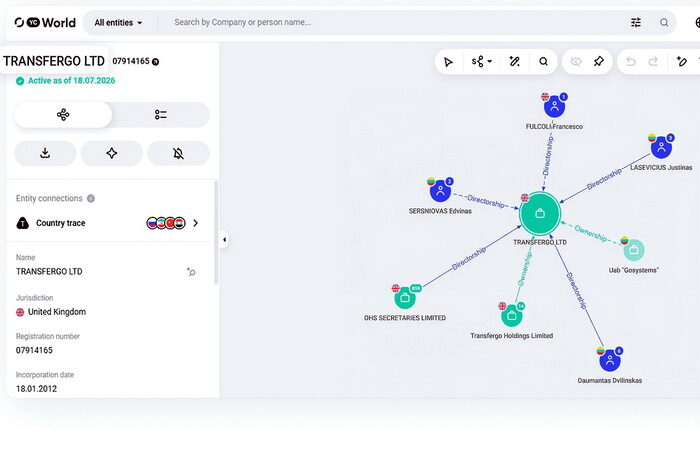Viewport: 700px width, 450px height.
Task: Open search filter settings sliders icon
Action: click(636, 22)
